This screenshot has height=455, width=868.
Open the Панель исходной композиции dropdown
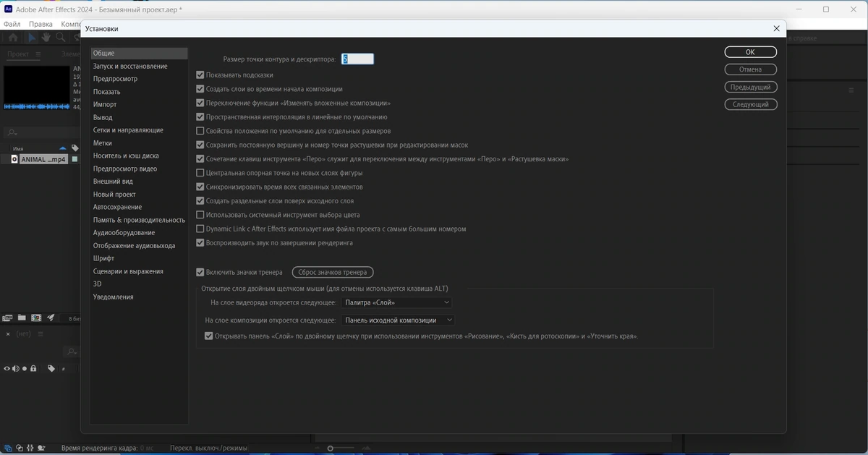click(398, 320)
